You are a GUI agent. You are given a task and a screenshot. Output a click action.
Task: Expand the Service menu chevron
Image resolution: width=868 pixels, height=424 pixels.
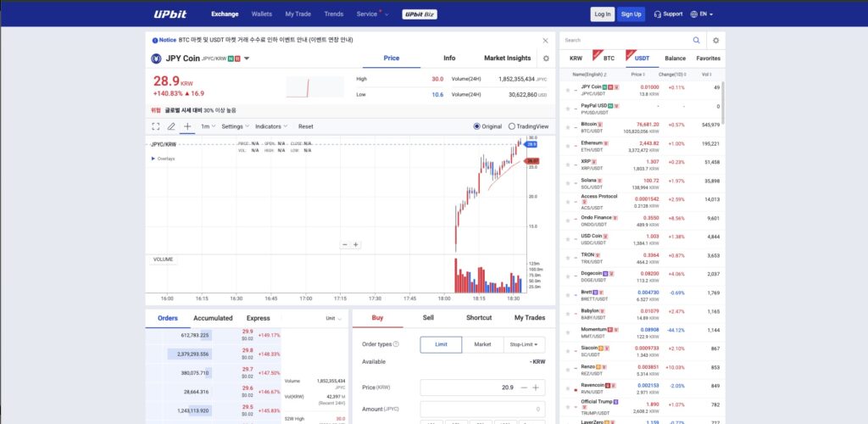pos(387,14)
